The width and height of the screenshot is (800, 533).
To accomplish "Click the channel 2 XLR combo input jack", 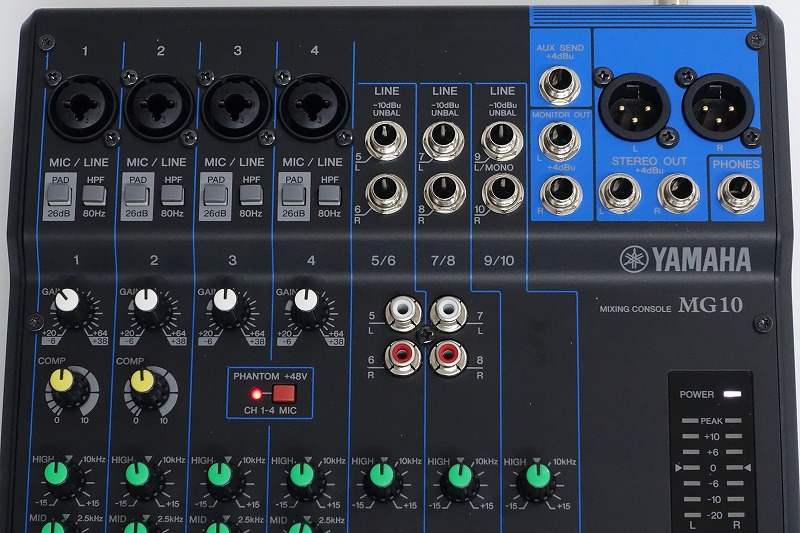I will pos(159,107).
